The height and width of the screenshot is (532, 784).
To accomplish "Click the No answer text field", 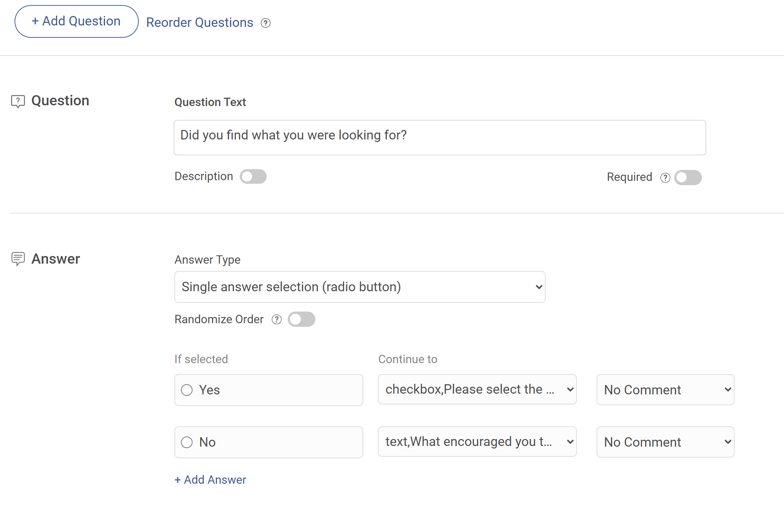I will [269, 442].
